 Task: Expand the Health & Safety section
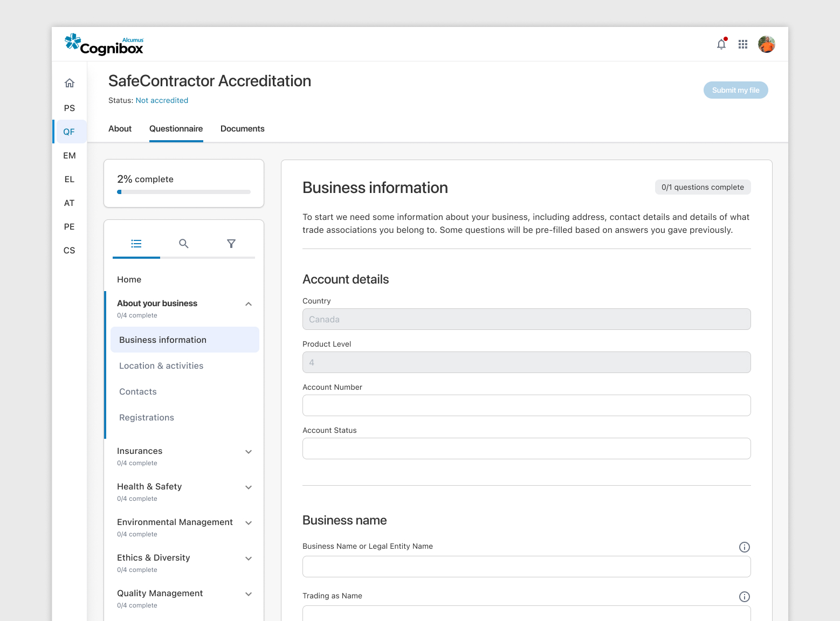click(249, 487)
